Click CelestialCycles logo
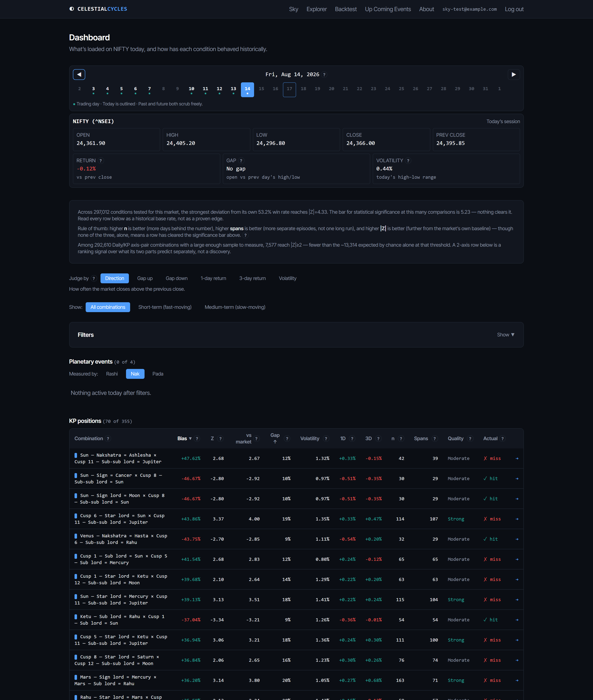This screenshot has height=700, width=593. (98, 9)
